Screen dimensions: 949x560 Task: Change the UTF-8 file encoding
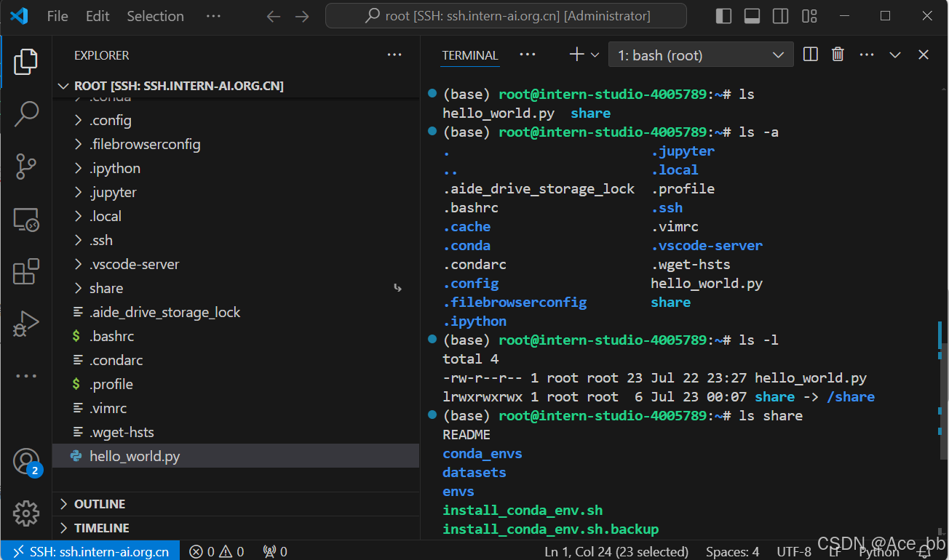tap(793, 551)
